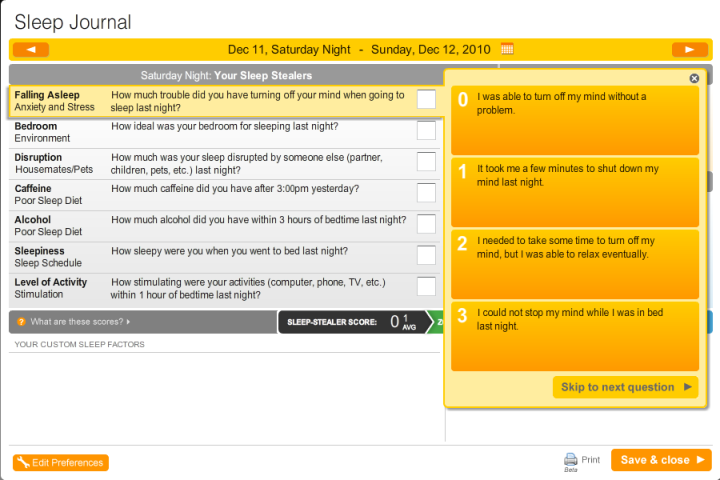Open the Disruption Housemates/Pets score box
The width and height of the screenshot is (720, 480).
pos(426,162)
